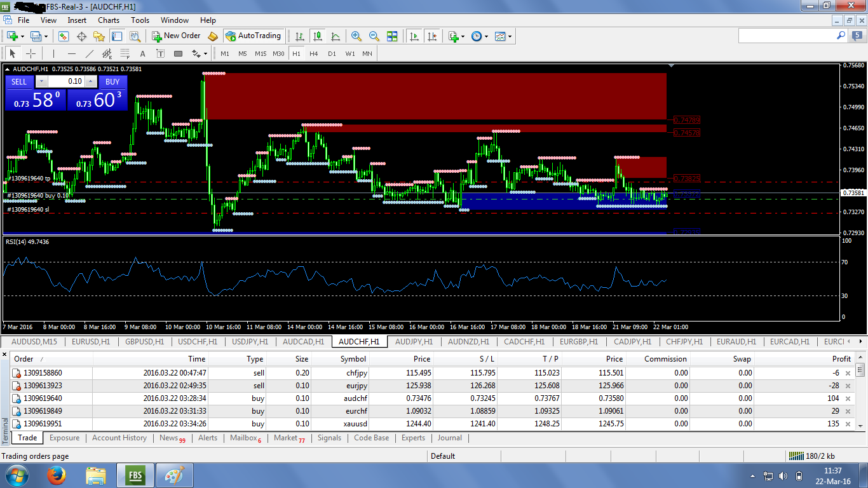Switch timeframe to H4
Viewport: 868px width, 488px height.
pos(313,53)
